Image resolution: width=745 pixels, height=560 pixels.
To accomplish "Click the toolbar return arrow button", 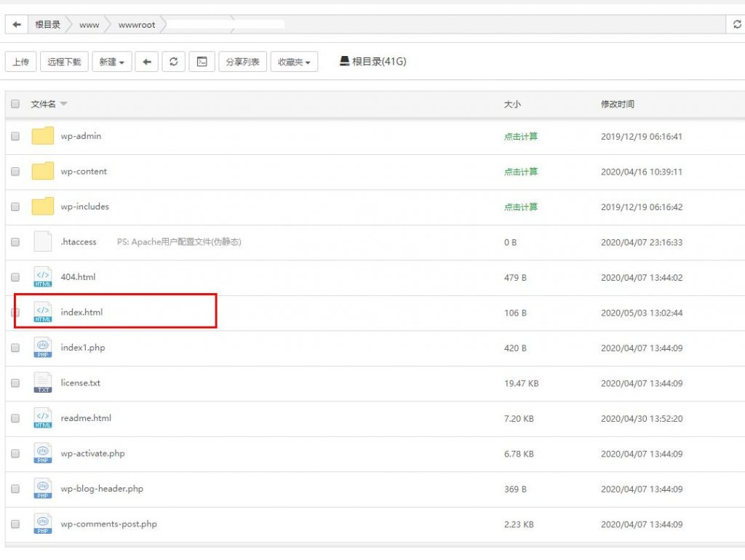I will [146, 62].
